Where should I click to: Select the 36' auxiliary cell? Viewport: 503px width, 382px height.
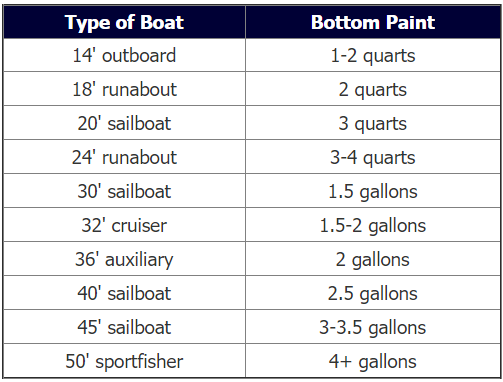click(124, 259)
